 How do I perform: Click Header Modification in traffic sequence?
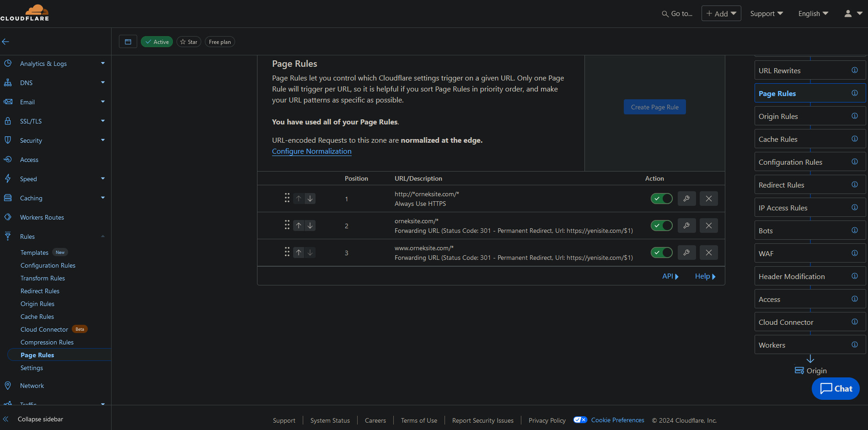click(810, 276)
